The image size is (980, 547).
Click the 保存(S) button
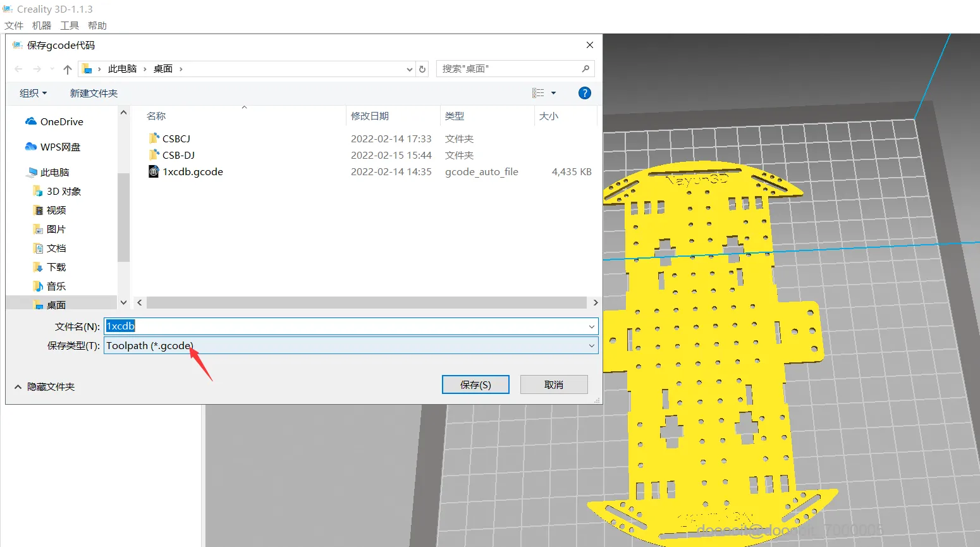(475, 384)
